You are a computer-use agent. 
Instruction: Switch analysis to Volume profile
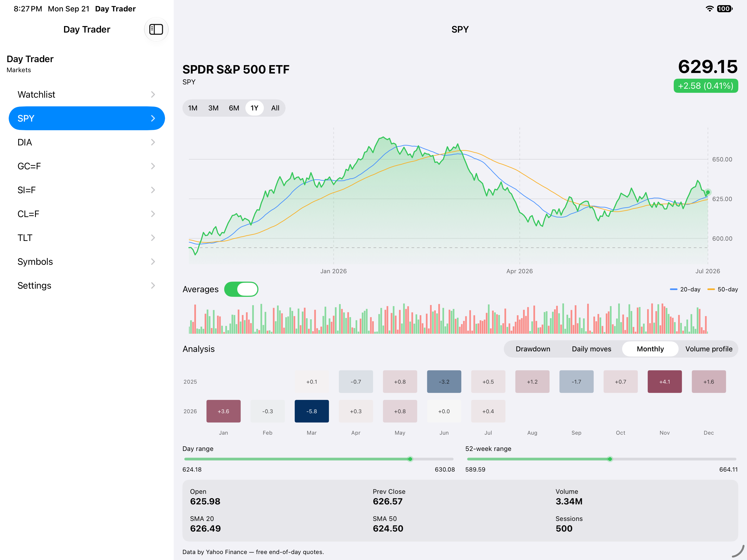pyautogui.click(x=709, y=349)
